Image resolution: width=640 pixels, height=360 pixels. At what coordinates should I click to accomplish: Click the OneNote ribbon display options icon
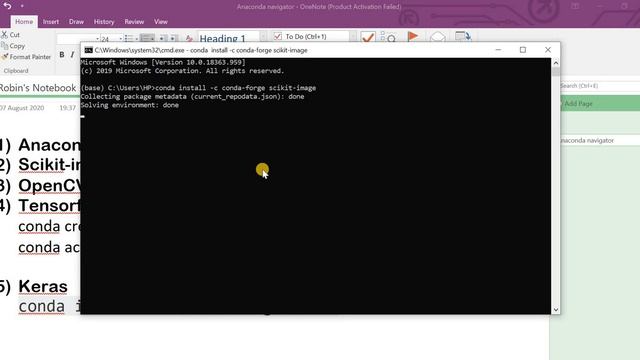click(x=575, y=6)
